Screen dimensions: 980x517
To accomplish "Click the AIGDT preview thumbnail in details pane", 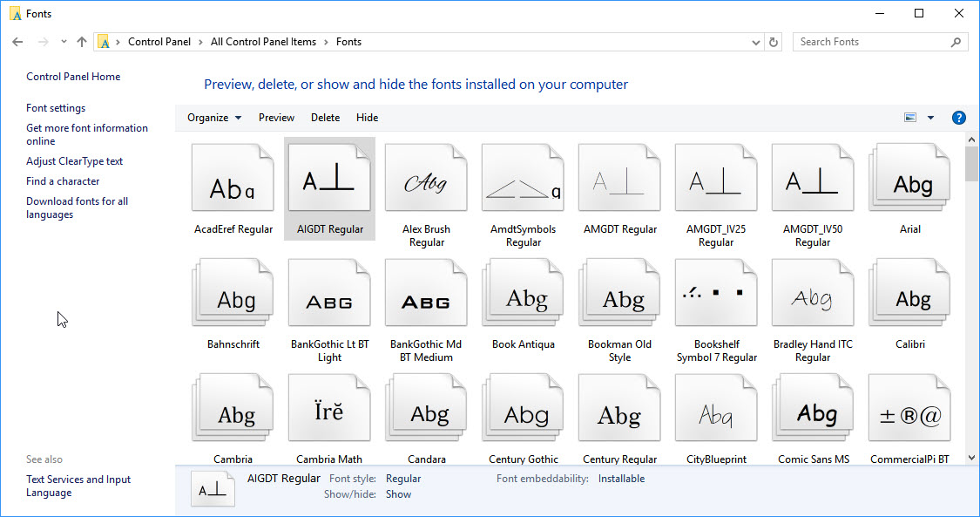I will point(213,488).
